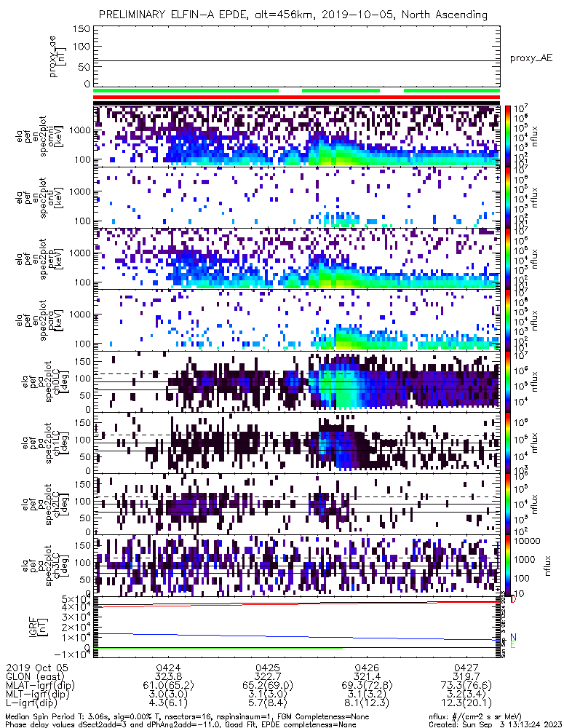Click the ch1LC pitch-angle spectrogram panel
564x728 pixels.
(297, 443)
